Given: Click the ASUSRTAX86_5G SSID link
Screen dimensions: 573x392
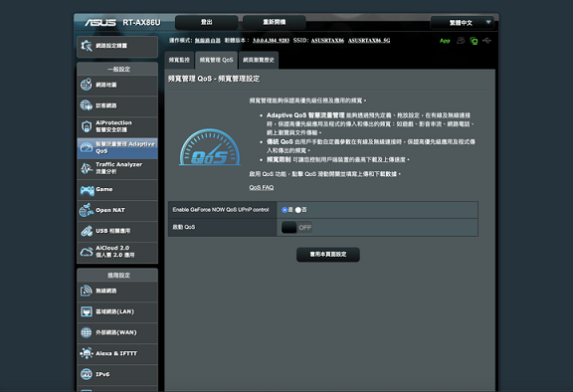Looking at the screenshot, I should (x=369, y=40).
